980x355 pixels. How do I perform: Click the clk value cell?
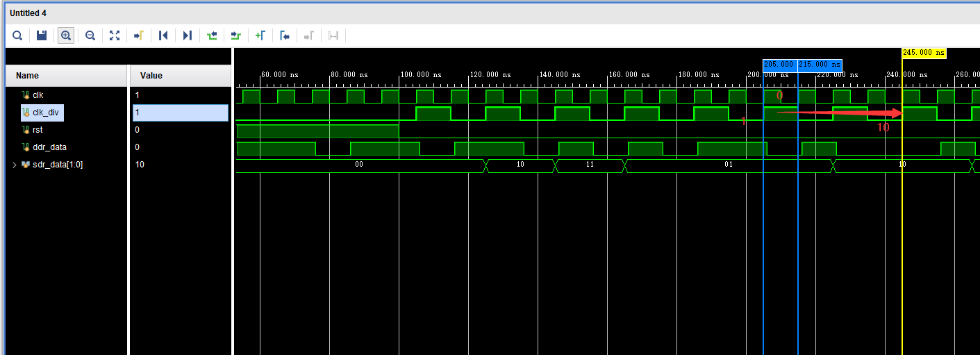pyautogui.click(x=181, y=95)
